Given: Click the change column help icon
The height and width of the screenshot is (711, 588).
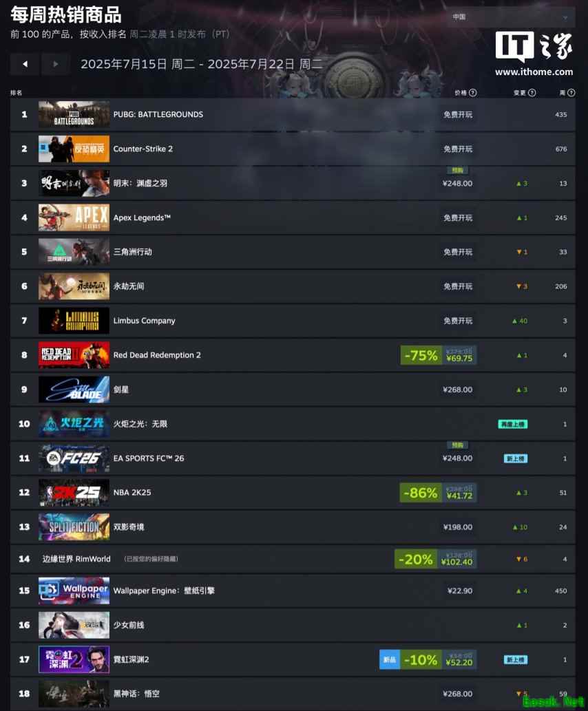Looking at the screenshot, I should click(532, 92).
